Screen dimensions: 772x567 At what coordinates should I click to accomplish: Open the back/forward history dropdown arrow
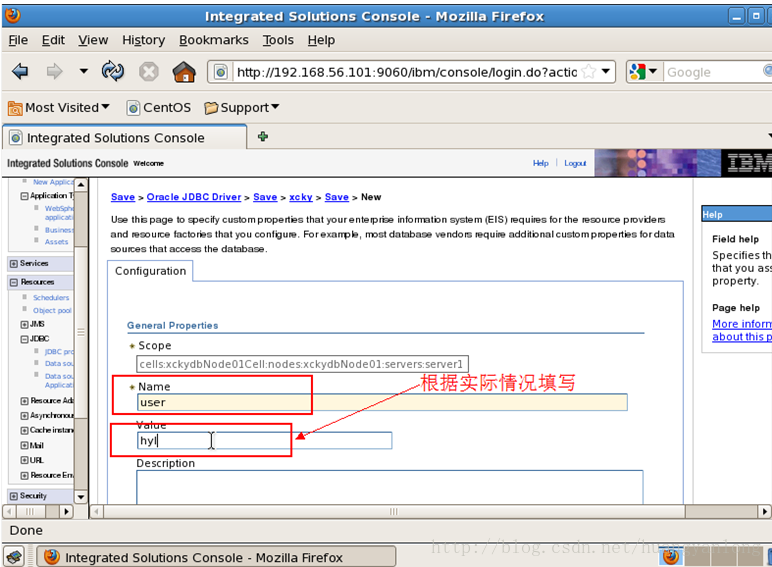coord(84,71)
